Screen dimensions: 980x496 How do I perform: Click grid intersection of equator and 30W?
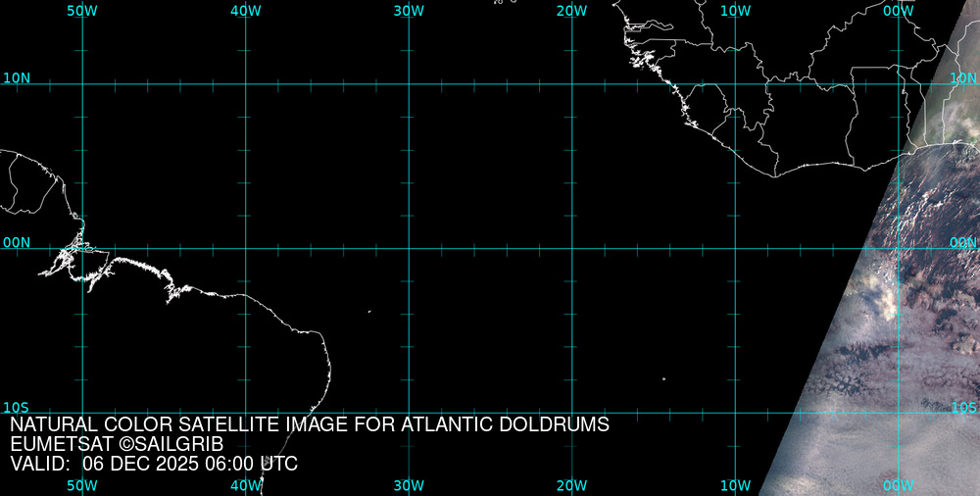[x=409, y=248]
